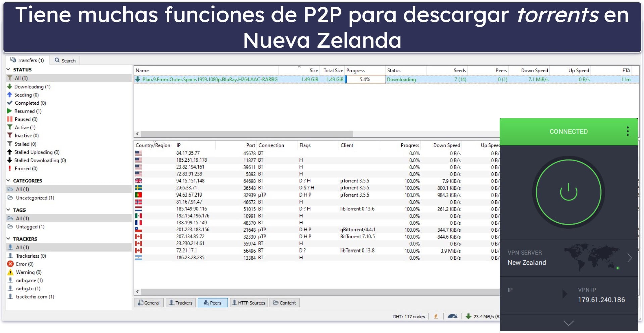This screenshot has height=333, width=644.
Task: Sort torrents by Seeds column
Action: click(447, 70)
